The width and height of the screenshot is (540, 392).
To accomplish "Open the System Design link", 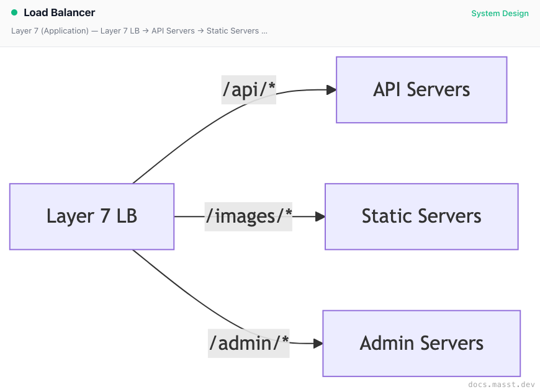I will [500, 14].
